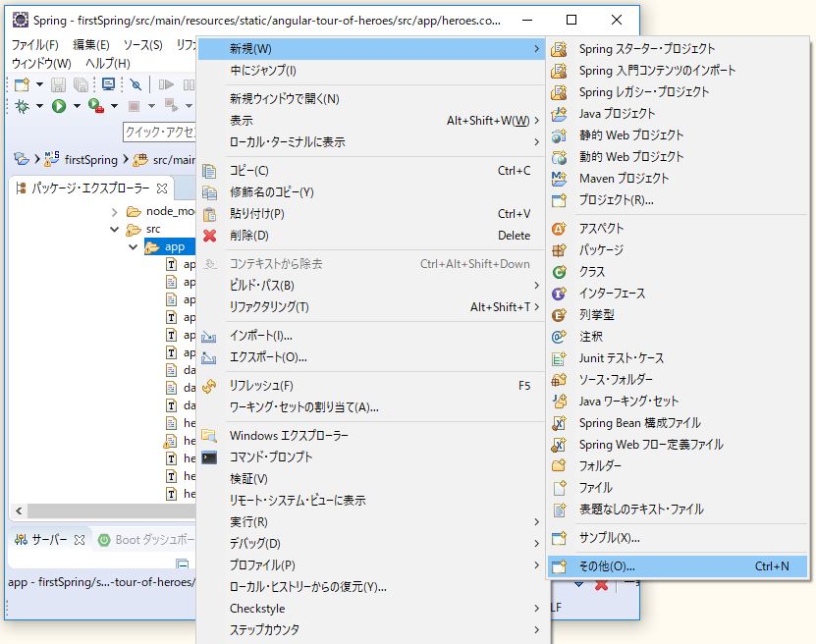
Task: Collapse the src folder tree node
Action: 115,229
